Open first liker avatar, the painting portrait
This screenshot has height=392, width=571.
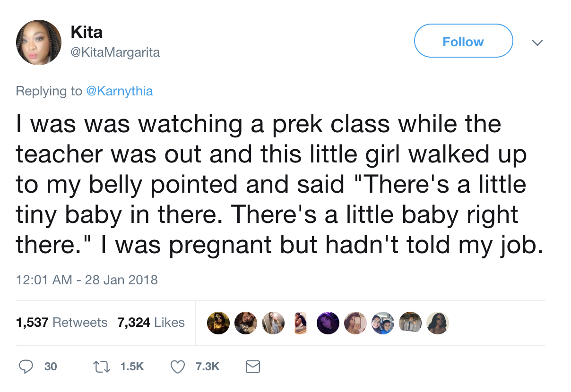click(x=218, y=323)
